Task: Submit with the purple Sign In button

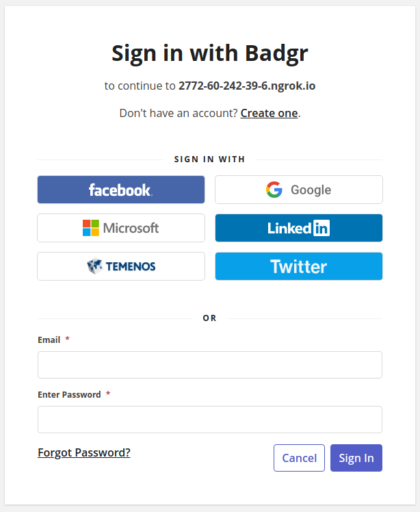Action: [x=356, y=458]
